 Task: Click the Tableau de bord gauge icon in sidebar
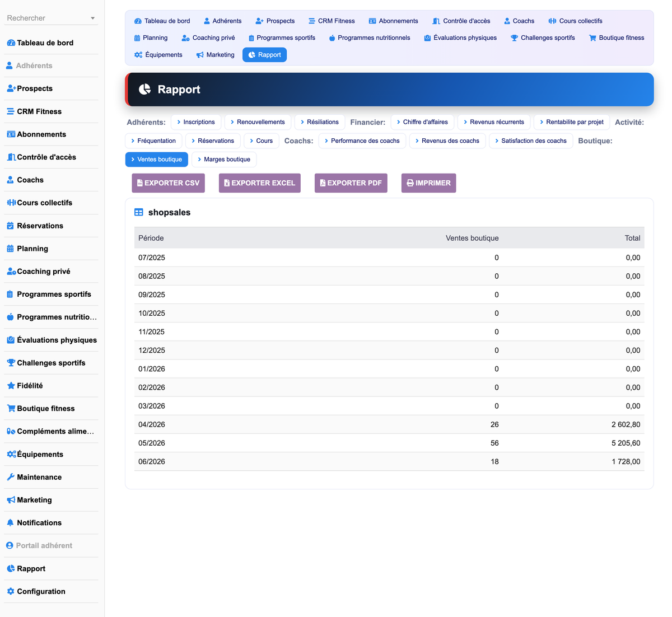pyautogui.click(x=11, y=43)
